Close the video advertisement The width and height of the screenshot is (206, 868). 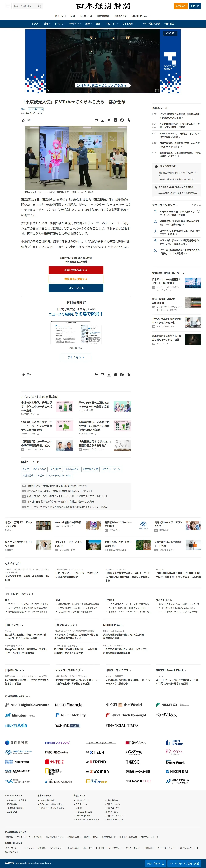coord(170,33)
